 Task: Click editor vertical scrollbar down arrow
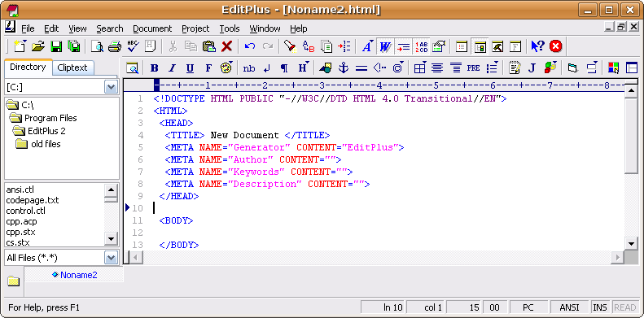coord(631,244)
